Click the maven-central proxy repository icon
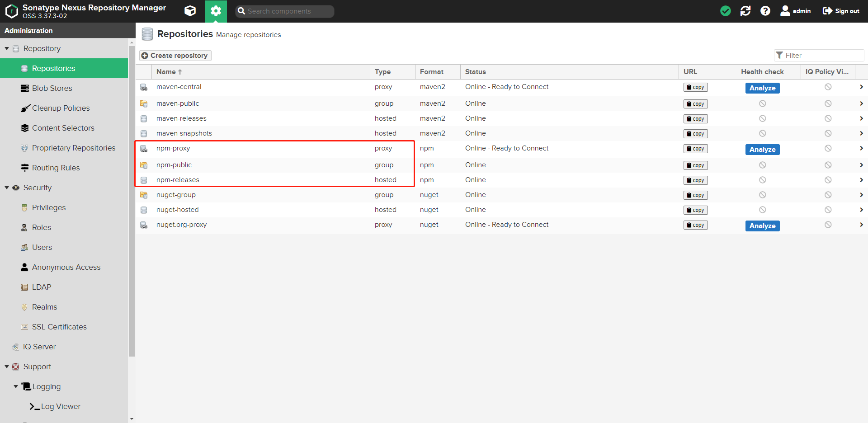Screen dimensions: 868x423 [x=144, y=87]
